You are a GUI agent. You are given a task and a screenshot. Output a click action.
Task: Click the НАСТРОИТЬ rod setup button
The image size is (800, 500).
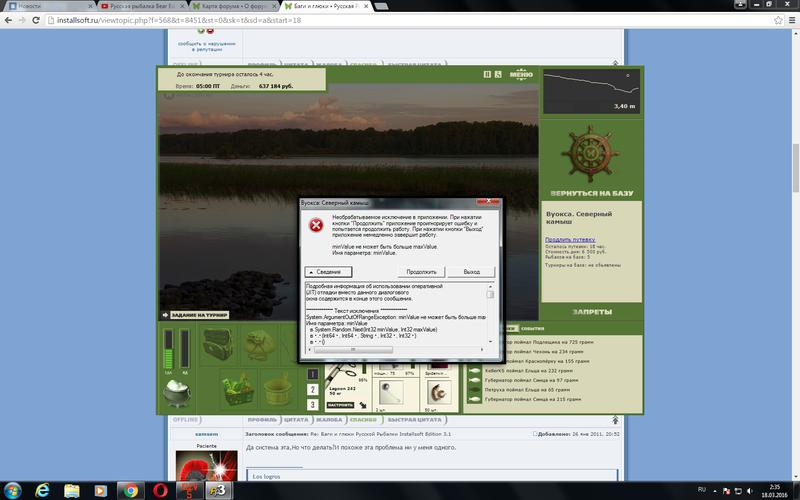tap(340, 405)
